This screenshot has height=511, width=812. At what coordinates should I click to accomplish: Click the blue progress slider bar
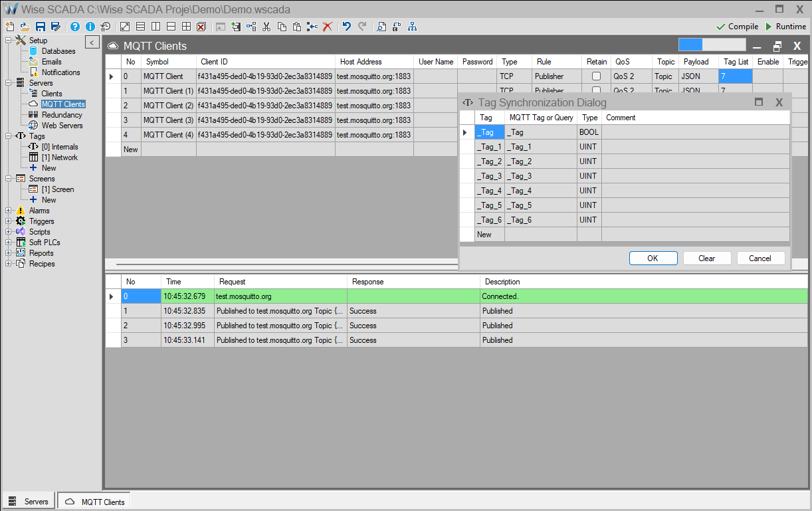coord(690,45)
